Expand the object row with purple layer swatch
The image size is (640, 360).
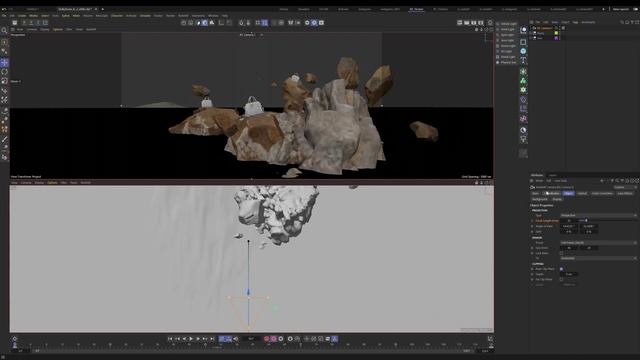click(x=531, y=38)
